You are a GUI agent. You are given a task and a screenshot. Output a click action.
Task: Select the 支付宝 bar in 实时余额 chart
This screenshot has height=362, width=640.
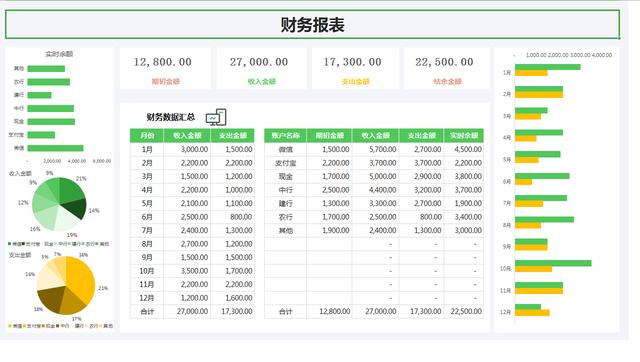point(41,135)
